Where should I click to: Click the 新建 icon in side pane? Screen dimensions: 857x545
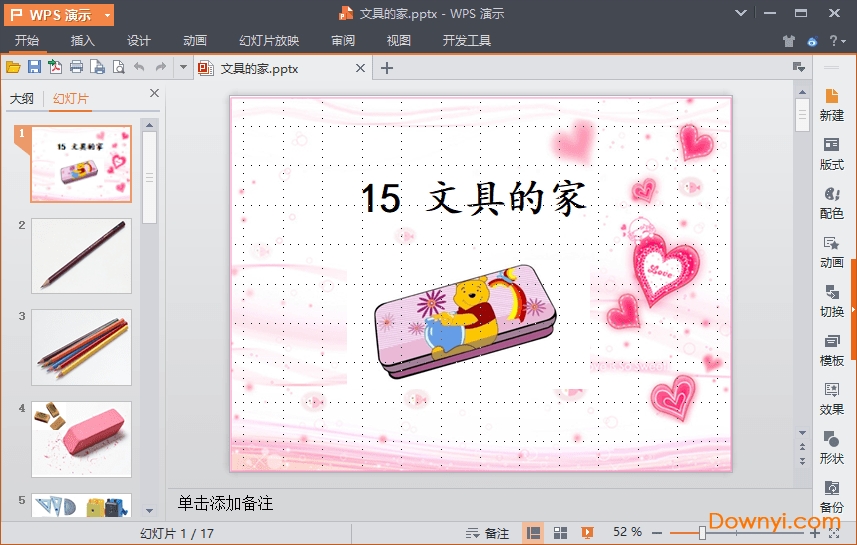(x=831, y=105)
